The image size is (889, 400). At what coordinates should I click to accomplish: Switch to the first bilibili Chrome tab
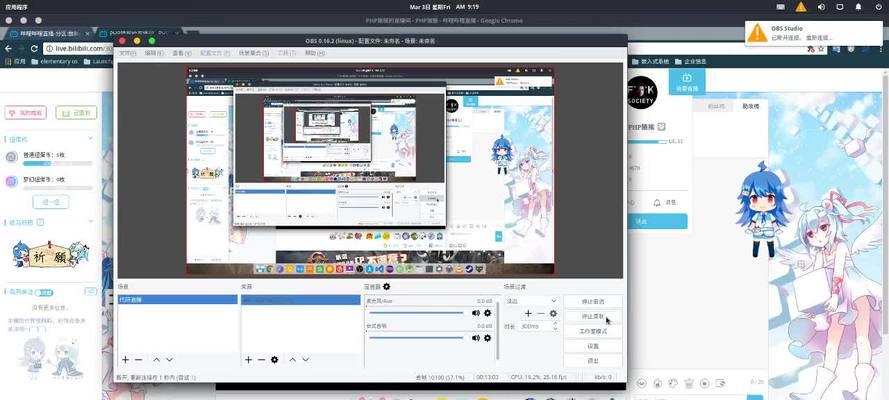50,33
